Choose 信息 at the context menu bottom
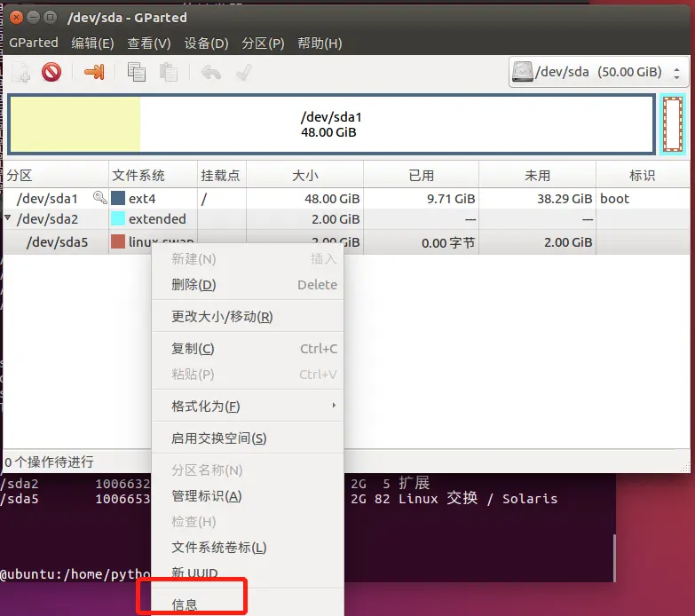This screenshot has height=616, width=695. pos(248,604)
